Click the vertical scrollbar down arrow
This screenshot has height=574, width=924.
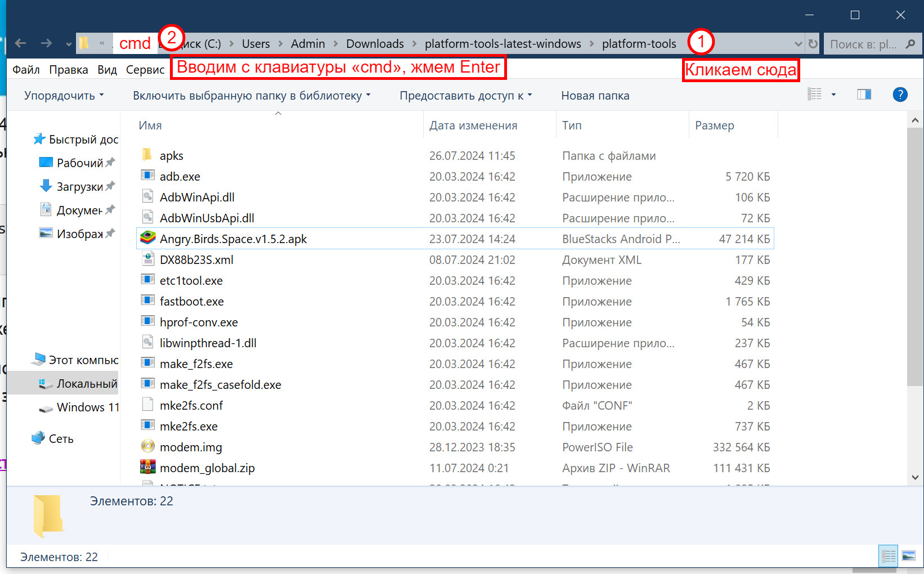tap(915, 477)
